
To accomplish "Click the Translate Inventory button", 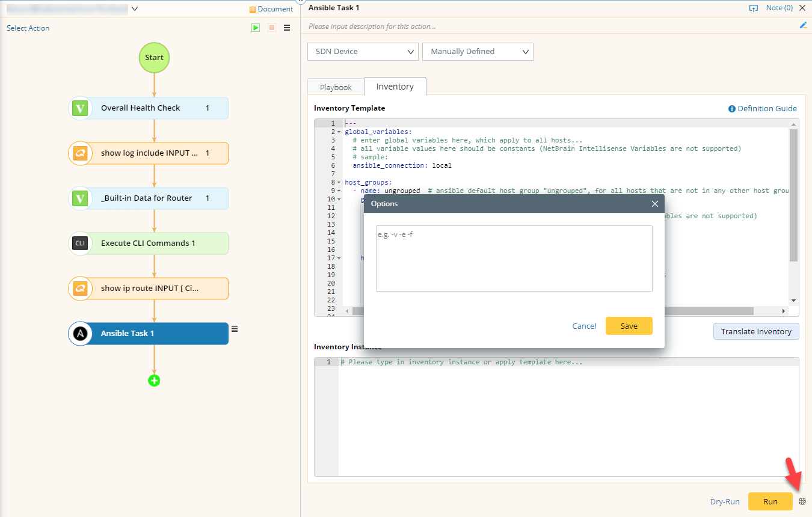I will tap(755, 331).
